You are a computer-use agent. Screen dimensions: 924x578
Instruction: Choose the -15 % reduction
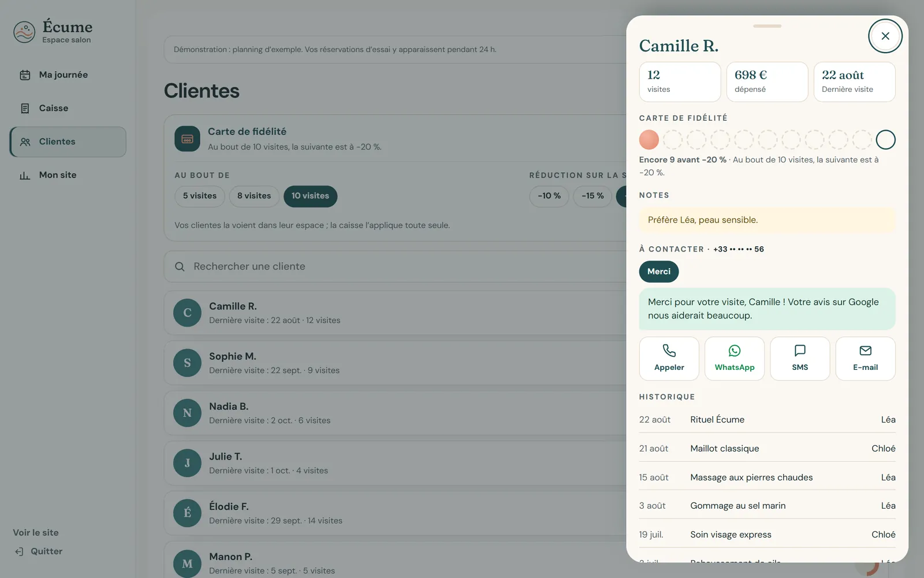593,196
